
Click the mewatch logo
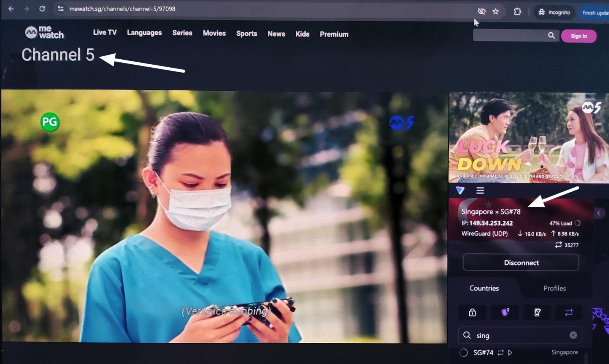(x=44, y=33)
